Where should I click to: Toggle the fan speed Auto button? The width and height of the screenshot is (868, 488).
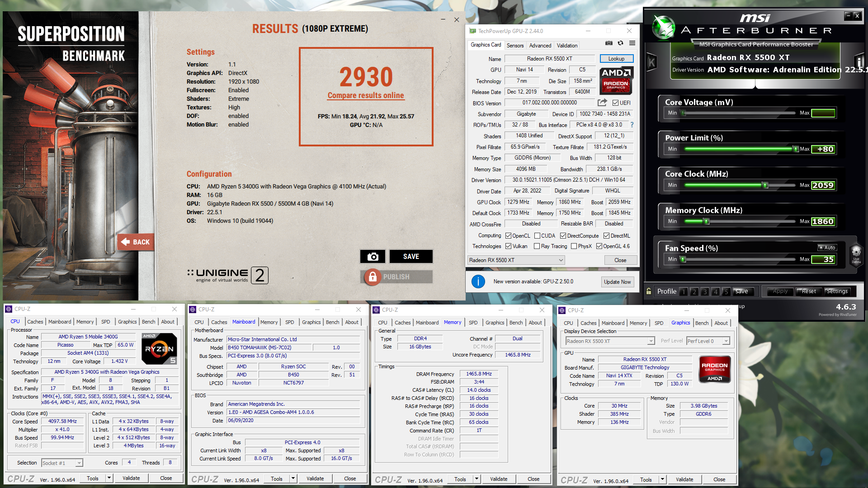[827, 248]
